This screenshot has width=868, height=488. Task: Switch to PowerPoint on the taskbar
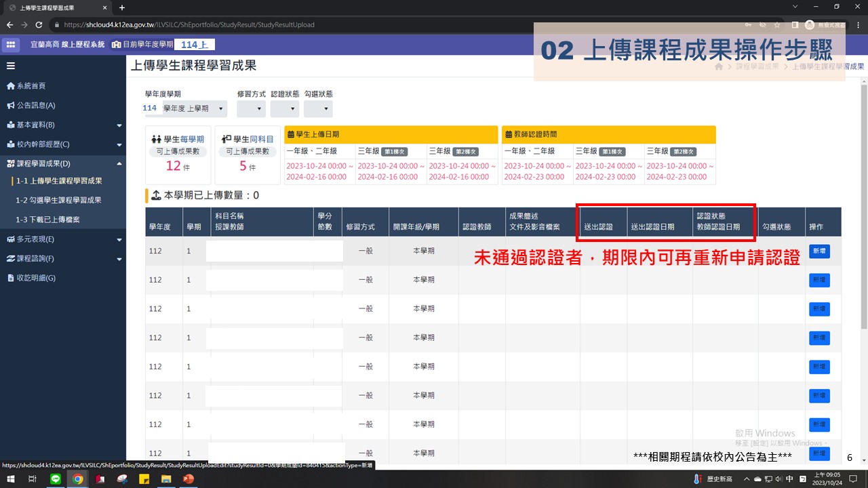click(189, 479)
